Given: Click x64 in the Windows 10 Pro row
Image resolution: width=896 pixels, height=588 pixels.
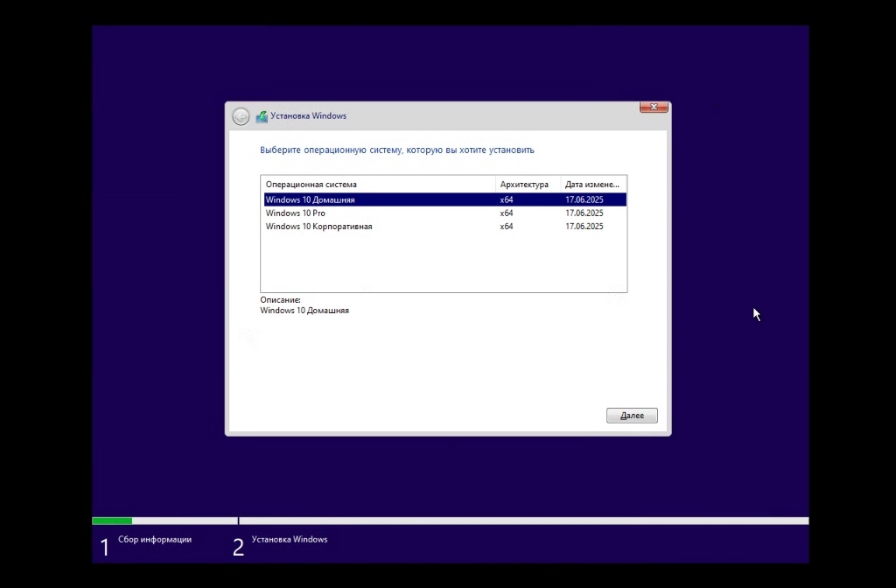Looking at the screenshot, I should (507, 213).
